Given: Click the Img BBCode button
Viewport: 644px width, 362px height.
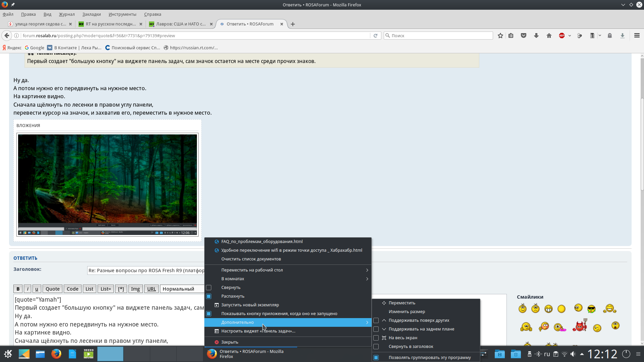Looking at the screenshot, I should (x=135, y=289).
